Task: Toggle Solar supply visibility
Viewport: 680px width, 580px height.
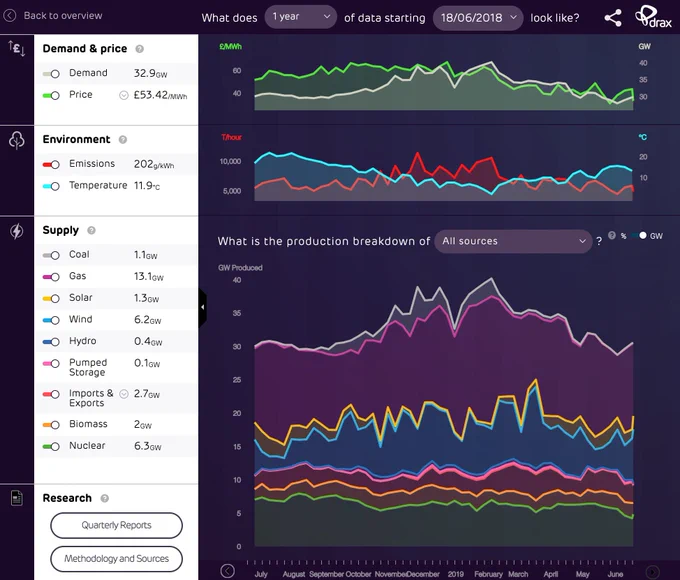Action: 51,298
